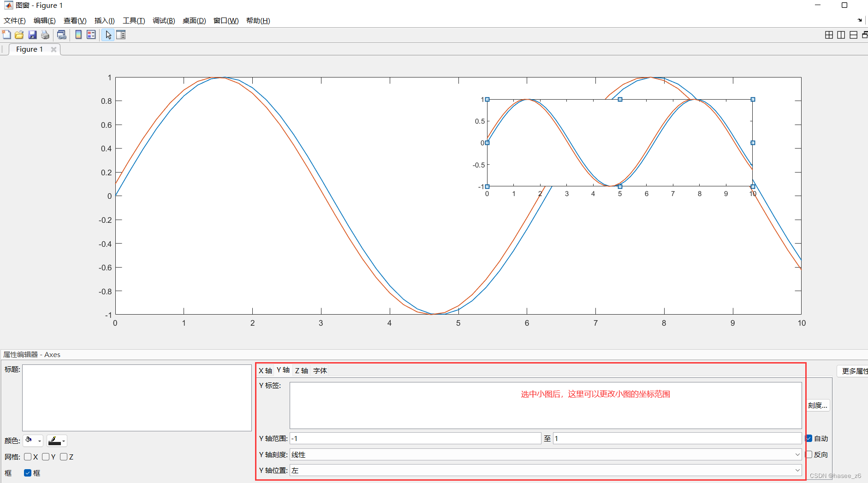Click the Print Figure icon

(45, 35)
